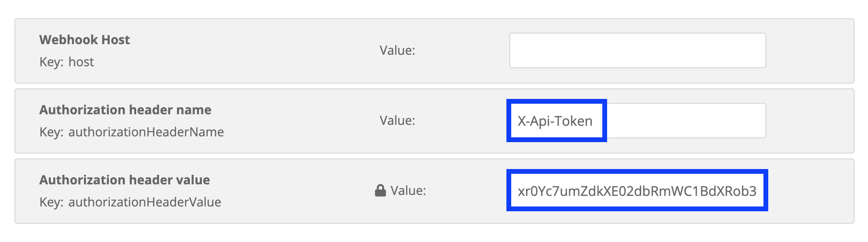
Task: Click the Webhook Host heading
Action: tap(84, 39)
